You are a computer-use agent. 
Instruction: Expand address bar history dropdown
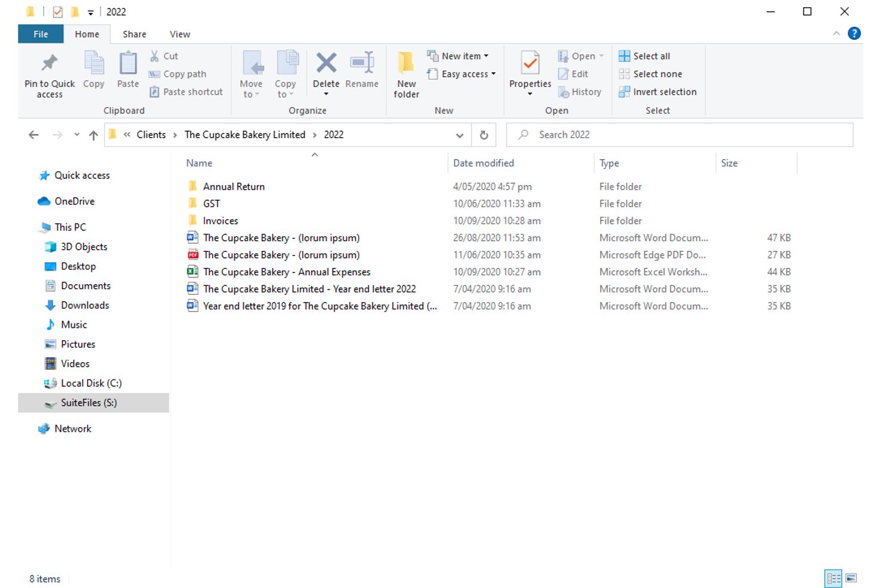click(459, 135)
